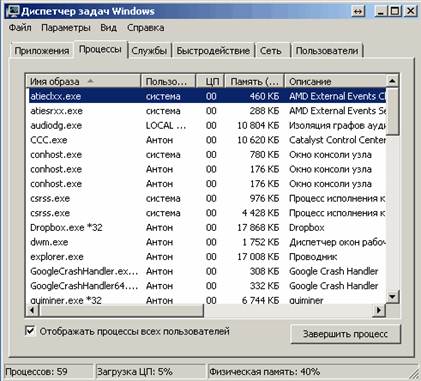421x381 pixels.
Task: Switch to the Приложения tab
Action: click(x=42, y=51)
